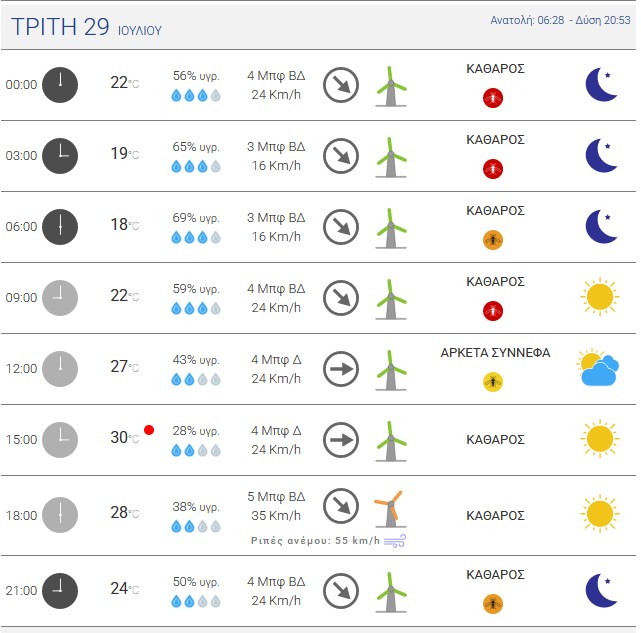Click the orange wind turbine at 18:00
Screen dimensions: 641x633
click(x=390, y=509)
